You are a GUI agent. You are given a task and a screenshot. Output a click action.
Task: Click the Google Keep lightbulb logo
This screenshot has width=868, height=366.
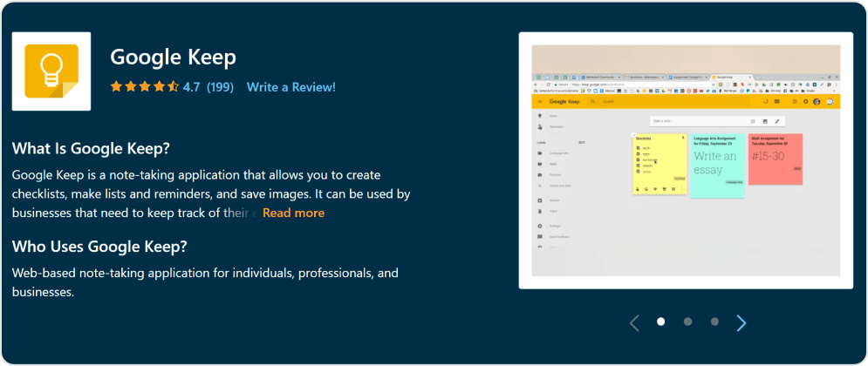51,71
